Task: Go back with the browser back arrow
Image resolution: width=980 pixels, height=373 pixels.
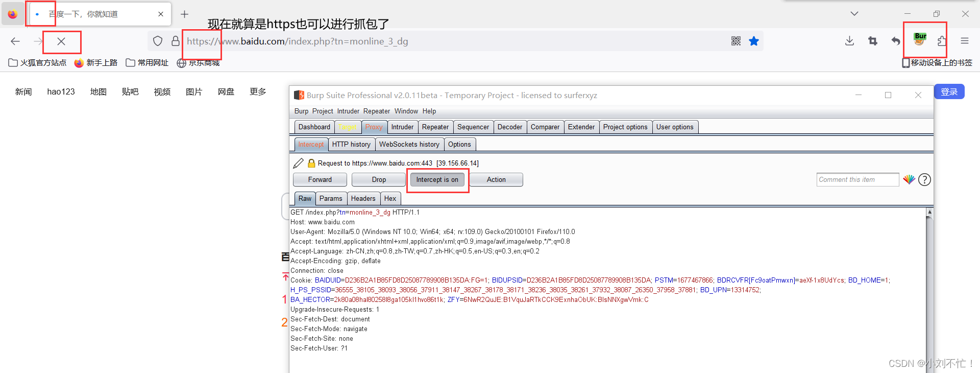Action: point(15,41)
